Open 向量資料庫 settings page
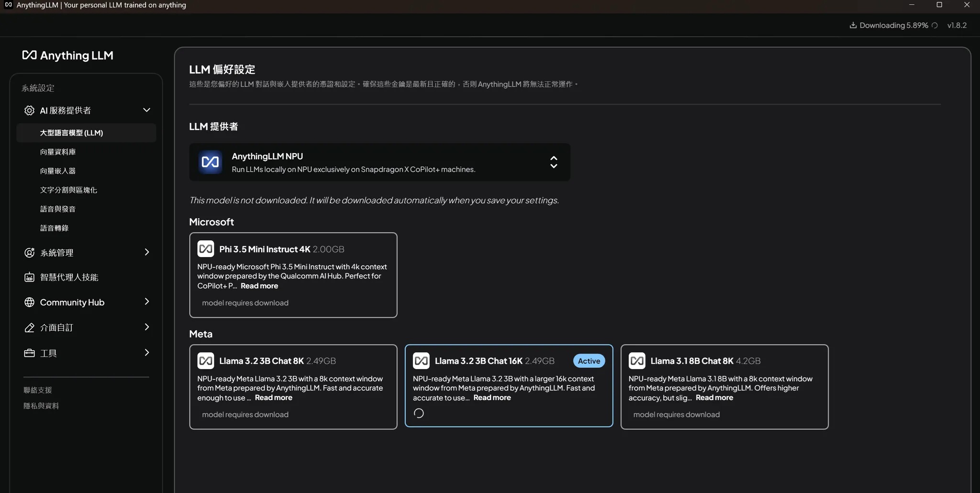 pos(58,152)
